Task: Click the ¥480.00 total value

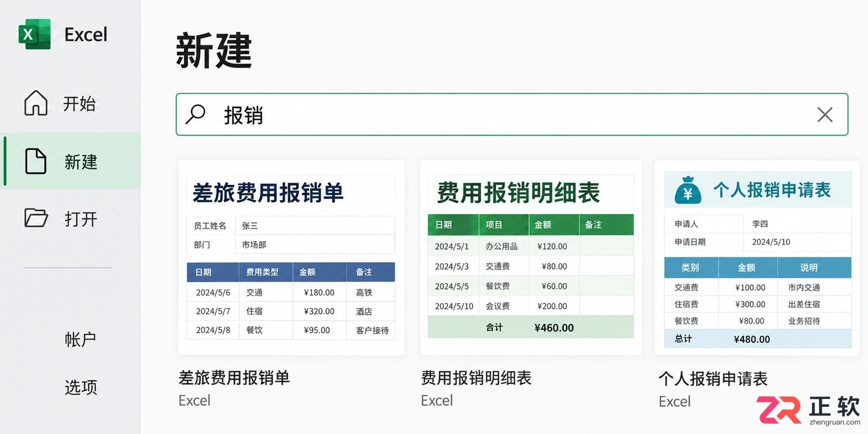Action: [752, 339]
